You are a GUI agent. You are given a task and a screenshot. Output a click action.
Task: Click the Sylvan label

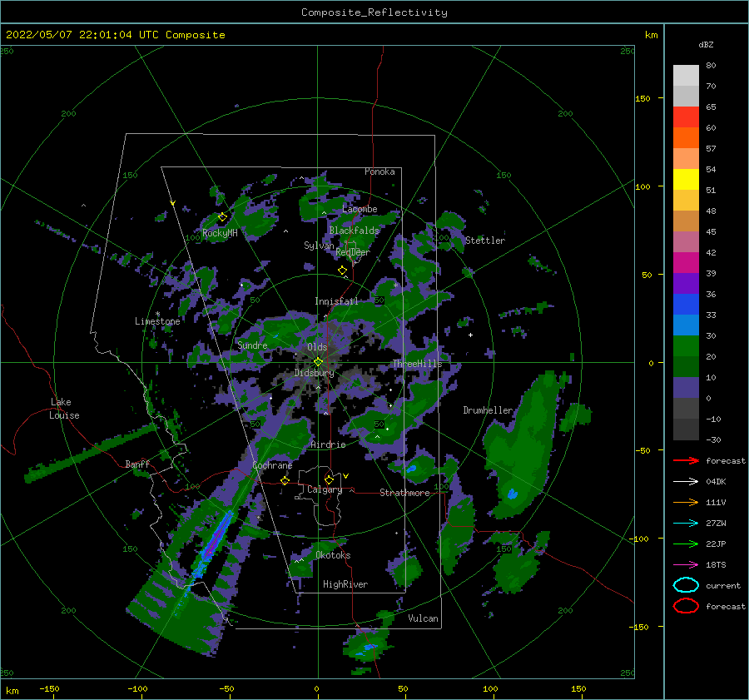point(319,246)
